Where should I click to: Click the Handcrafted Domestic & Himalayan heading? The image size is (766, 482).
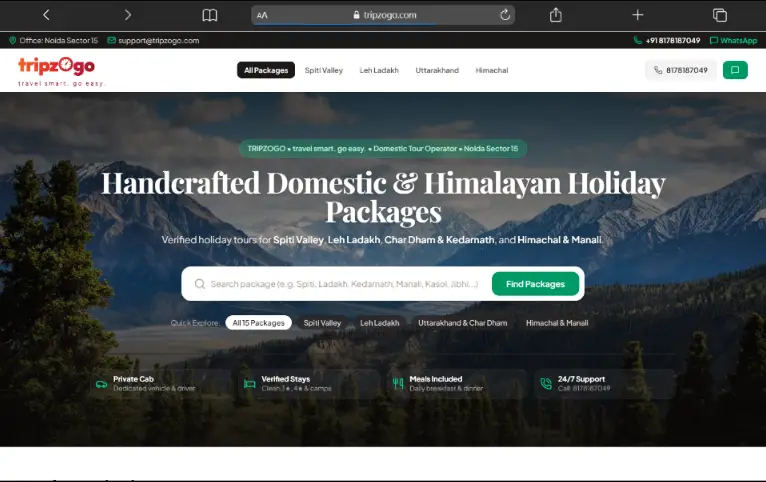pyautogui.click(x=383, y=198)
